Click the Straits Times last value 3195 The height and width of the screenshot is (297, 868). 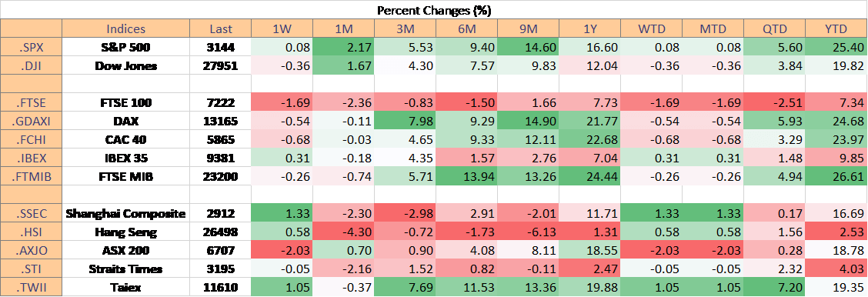pyautogui.click(x=220, y=269)
